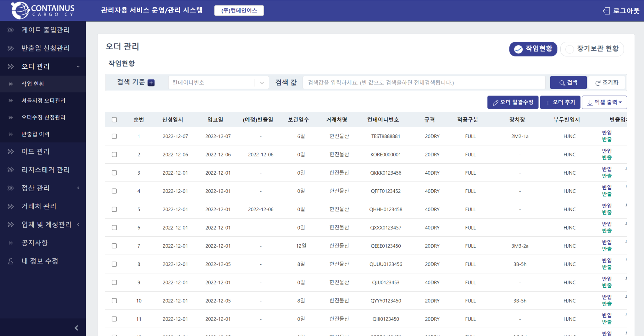This screenshot has height=336, width=644.
Task: Open 셔틀지정 오더관리 in the sidebar
Action: coord(43,101)
